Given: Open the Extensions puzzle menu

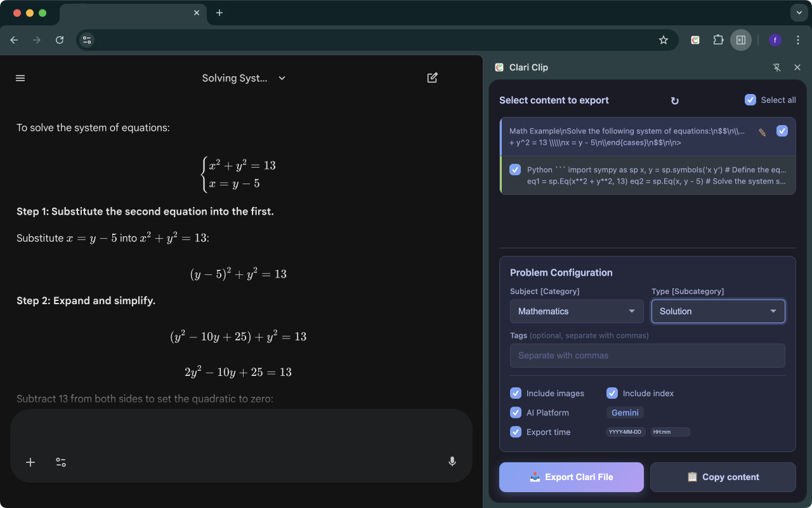Looking at the screenshot, I should point(718,40).
